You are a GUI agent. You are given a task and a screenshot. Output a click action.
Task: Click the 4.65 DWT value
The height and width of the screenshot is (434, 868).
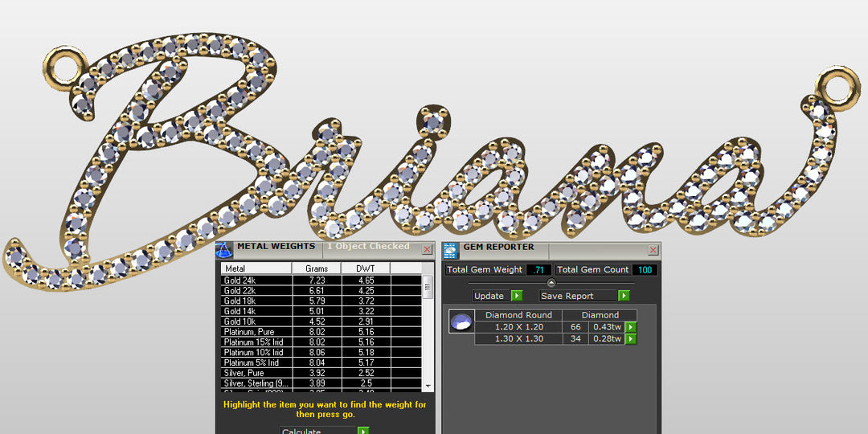tap(366, 280)
